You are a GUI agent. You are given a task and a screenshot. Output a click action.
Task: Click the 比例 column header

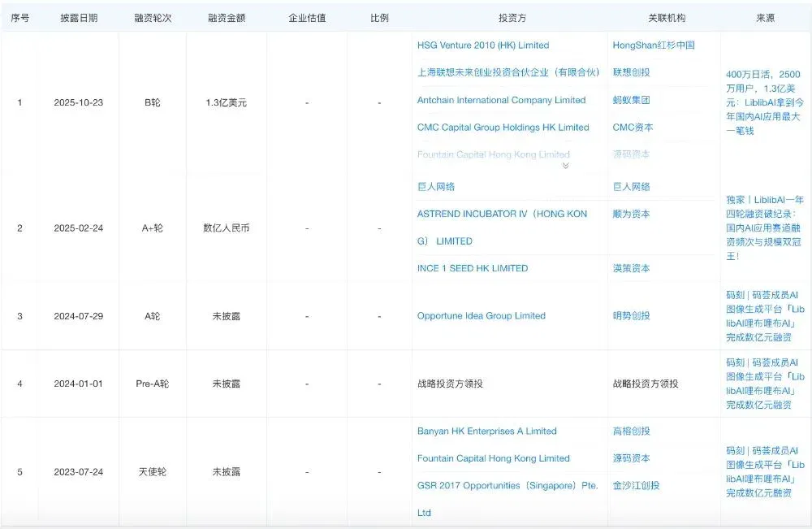click(379, 18)
